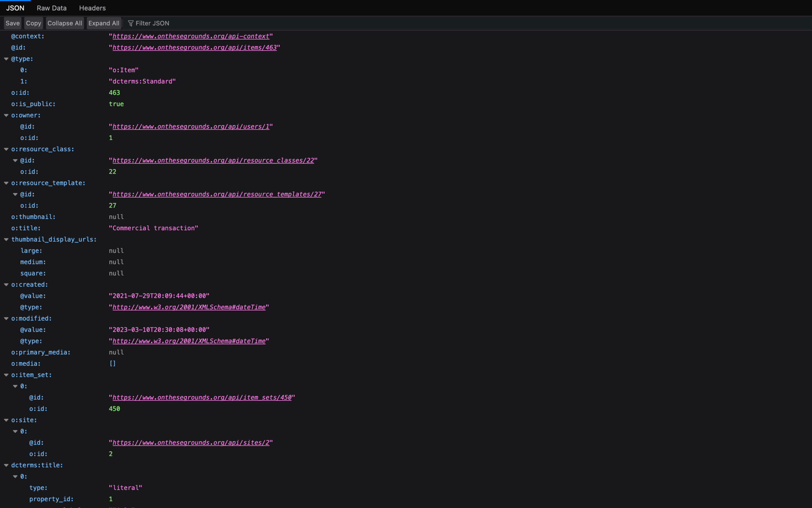812x508 pixels.
Task: Click the filter funnel icon
Action: pos(130,23)
